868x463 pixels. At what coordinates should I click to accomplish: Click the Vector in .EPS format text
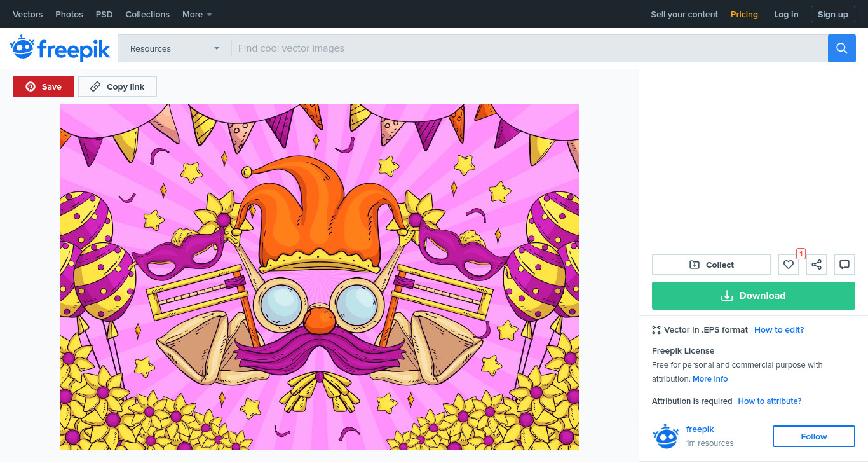coord(706,329)
